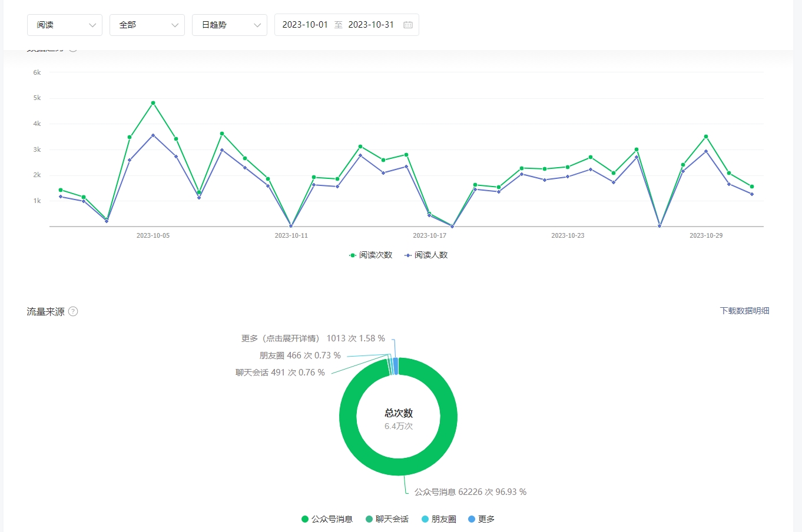
Task: Toggle 更多 legend item in donut chart
Action: coord(481,519)
